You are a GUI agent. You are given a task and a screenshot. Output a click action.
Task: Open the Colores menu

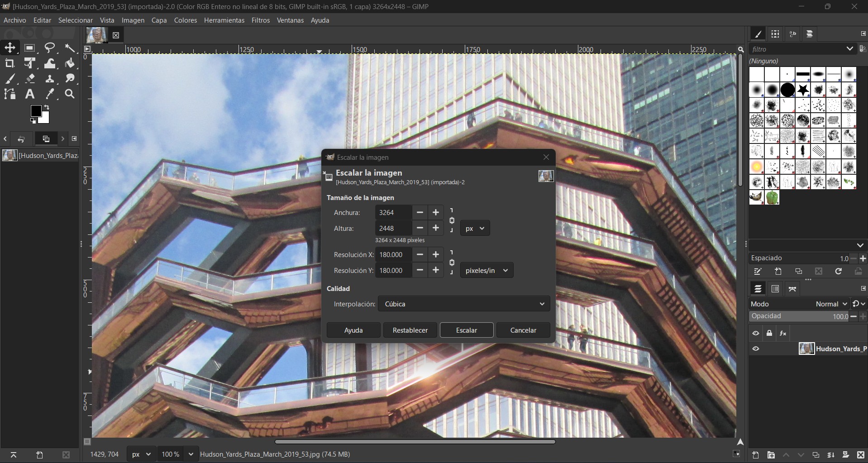click(186, 20)
